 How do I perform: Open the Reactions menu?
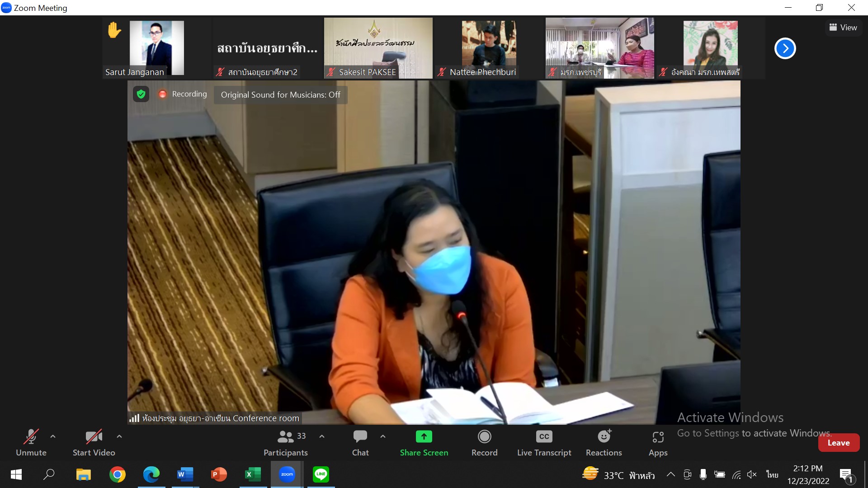pos(604,443)
